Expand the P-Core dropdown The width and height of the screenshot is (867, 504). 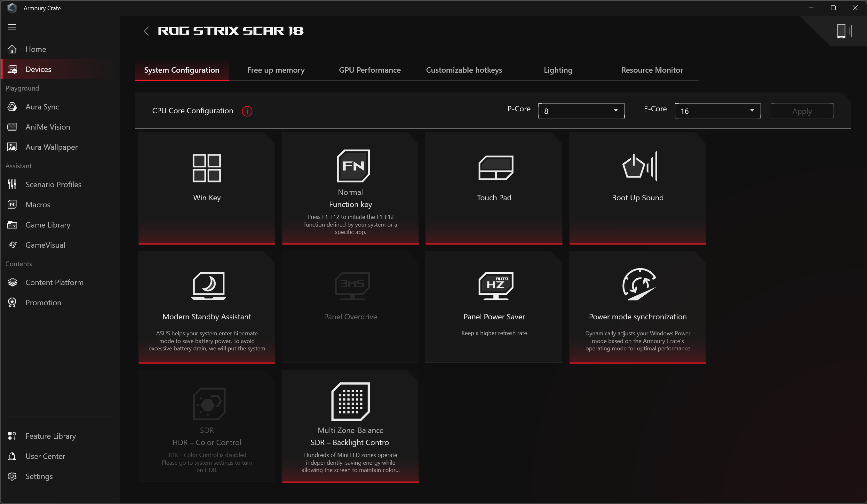(581, 111)
